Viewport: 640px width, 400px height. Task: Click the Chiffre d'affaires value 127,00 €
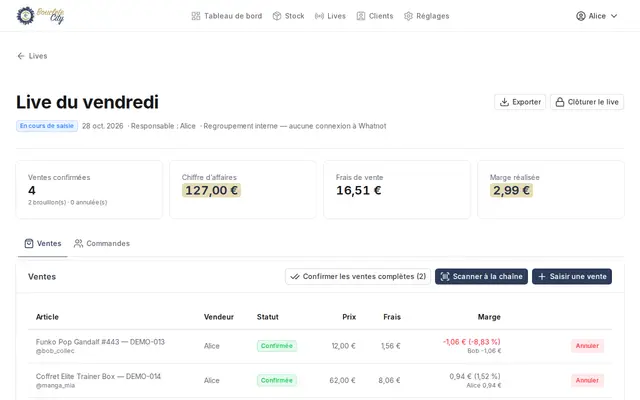coord(211,190)
